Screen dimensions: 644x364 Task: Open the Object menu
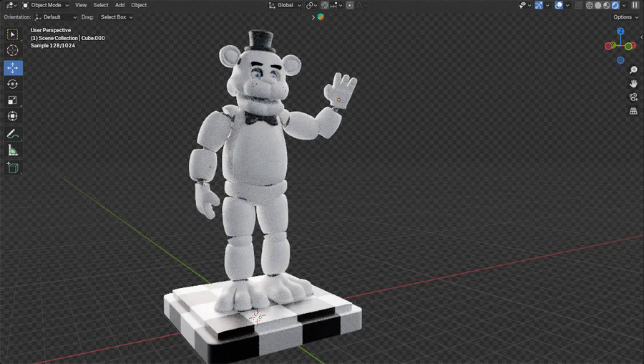(139, 5)
